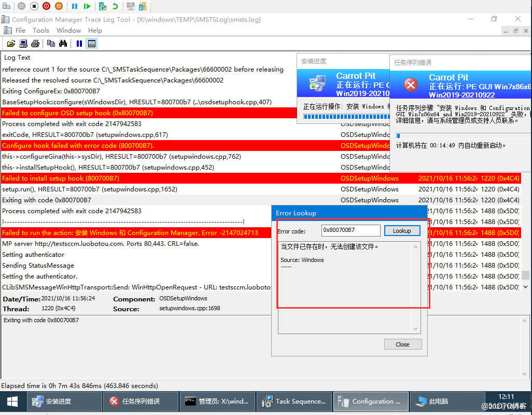Switch to Task Sequence taskbar button
The width and height of the screenshot is (532, 415).
294,402
